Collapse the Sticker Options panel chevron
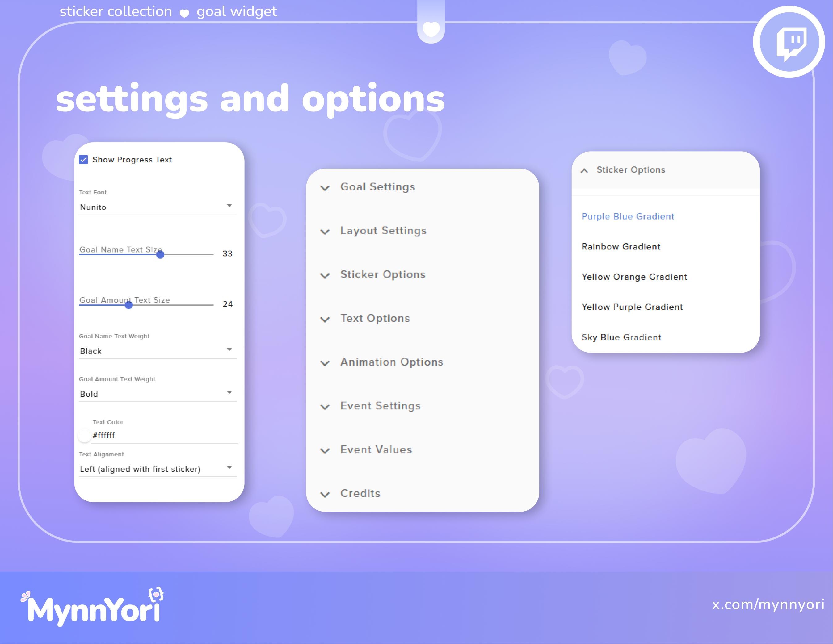The height and width of the screenshot is (644, 833). coord(584,170)
